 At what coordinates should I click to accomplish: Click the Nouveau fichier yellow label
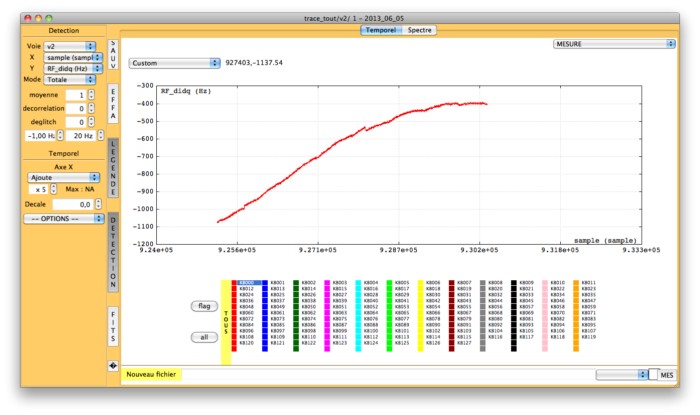[151, 374]
